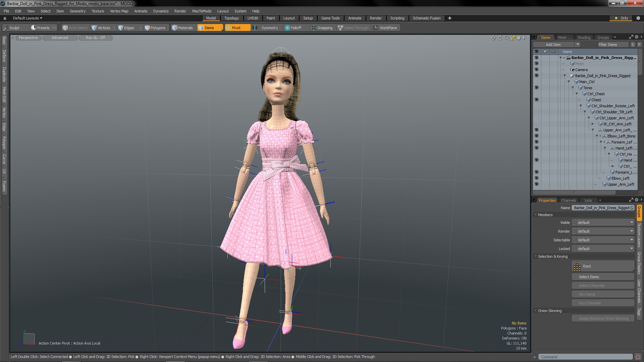Viewport: 644px width, 362px height.
Task: Click the Perspective view button
Action: [28, 38]
